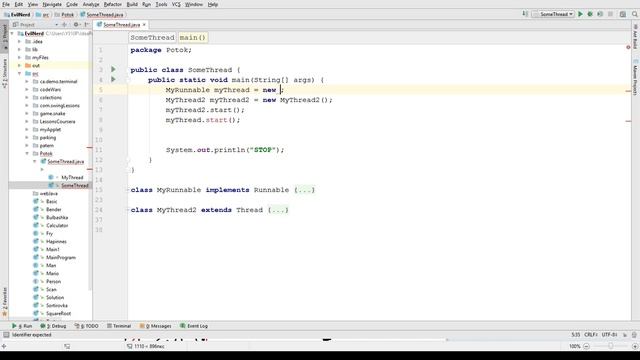Expand folded MyRunnable class body

[x=304, y=190]
